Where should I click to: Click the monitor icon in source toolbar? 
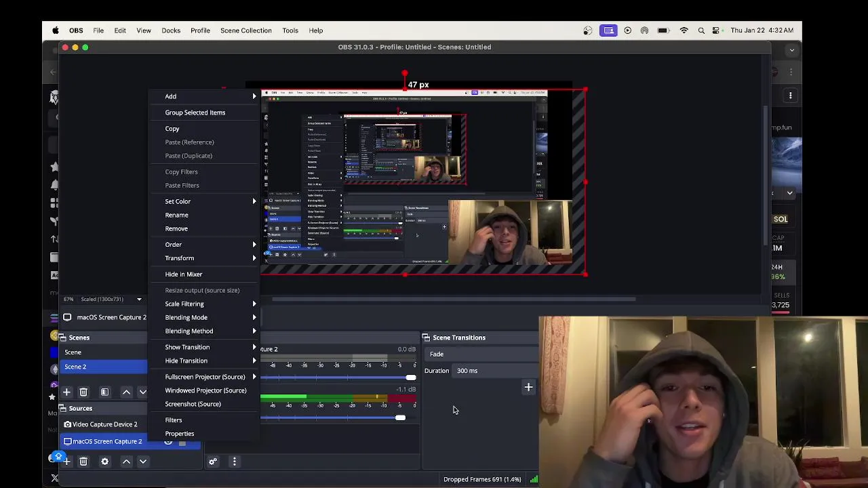(67, 317)
